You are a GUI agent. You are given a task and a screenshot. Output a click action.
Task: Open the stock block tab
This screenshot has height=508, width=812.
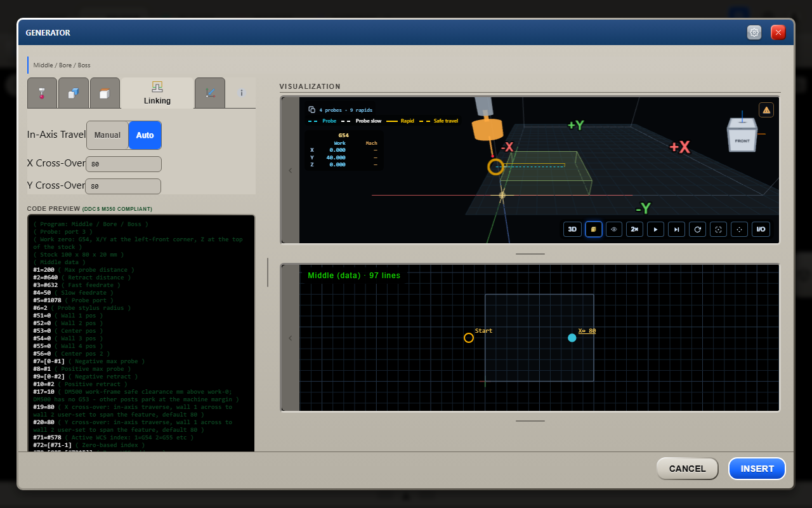(105, 93)
